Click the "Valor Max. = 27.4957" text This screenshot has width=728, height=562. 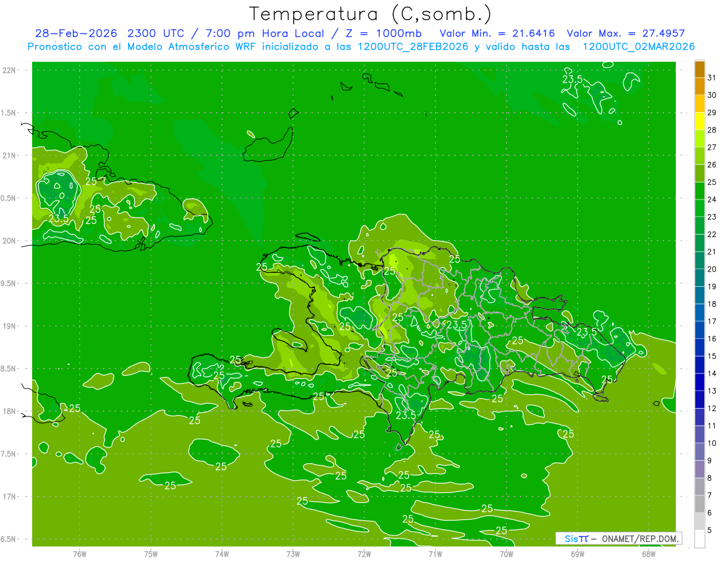click(625, 33)
